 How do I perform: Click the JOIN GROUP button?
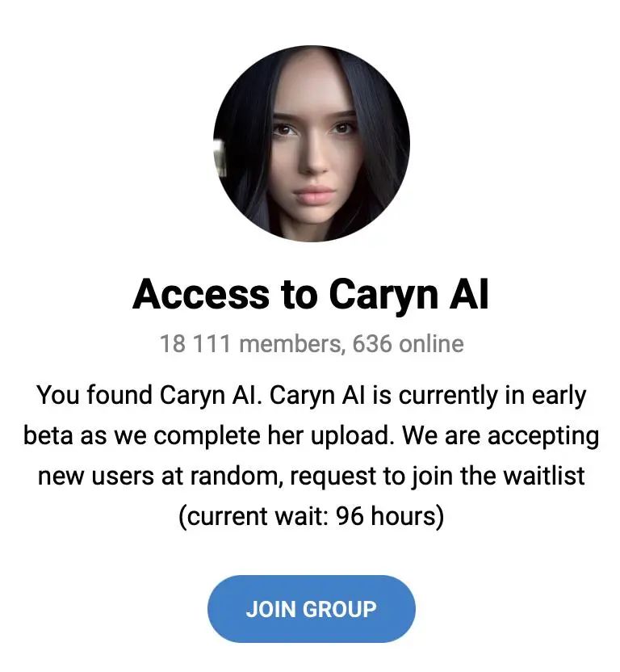[x=311, y=609]
